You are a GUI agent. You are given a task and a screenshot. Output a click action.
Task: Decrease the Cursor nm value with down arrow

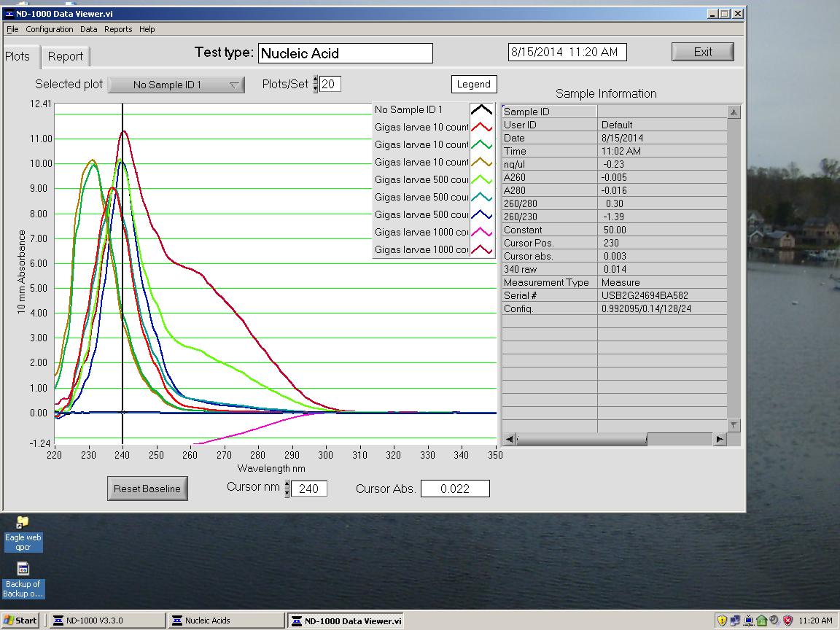point(287,493)
